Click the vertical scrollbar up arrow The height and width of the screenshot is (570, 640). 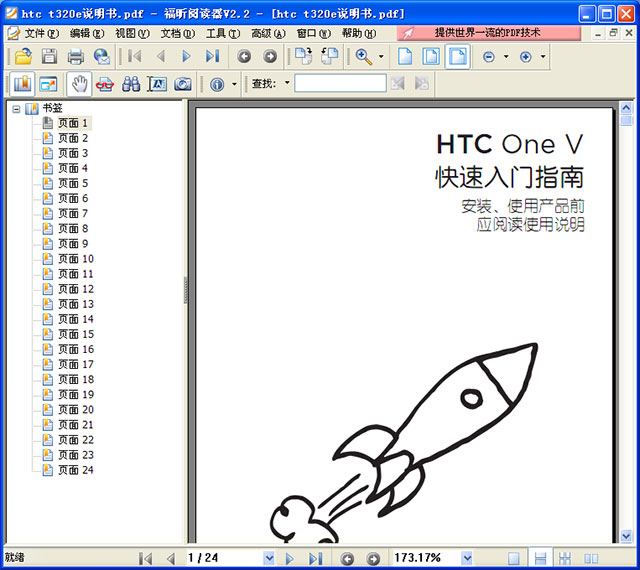pos(626,107)
